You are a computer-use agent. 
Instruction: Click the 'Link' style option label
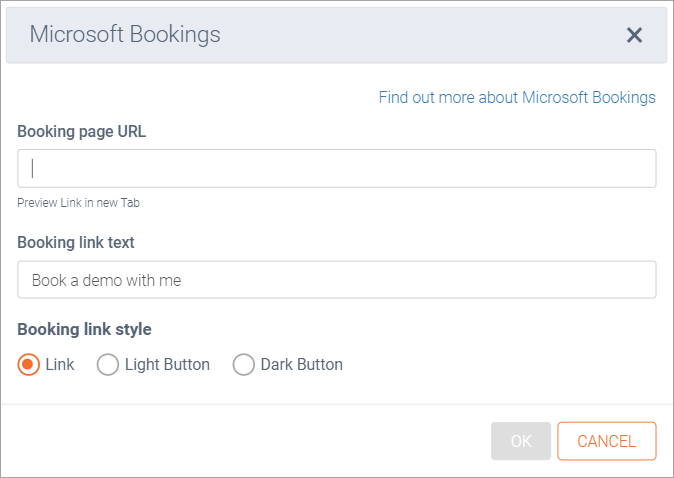[x=60, y=365]
